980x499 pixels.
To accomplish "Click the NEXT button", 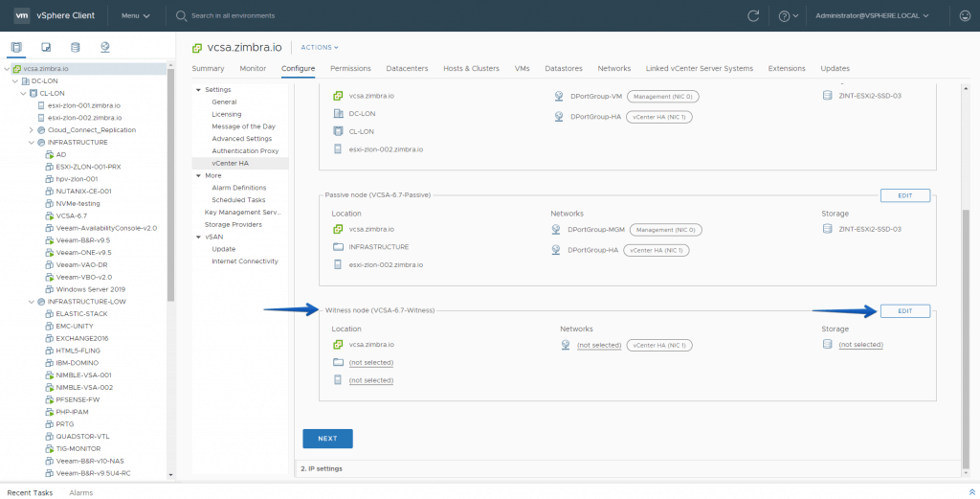I will click(x=327, y=439).
